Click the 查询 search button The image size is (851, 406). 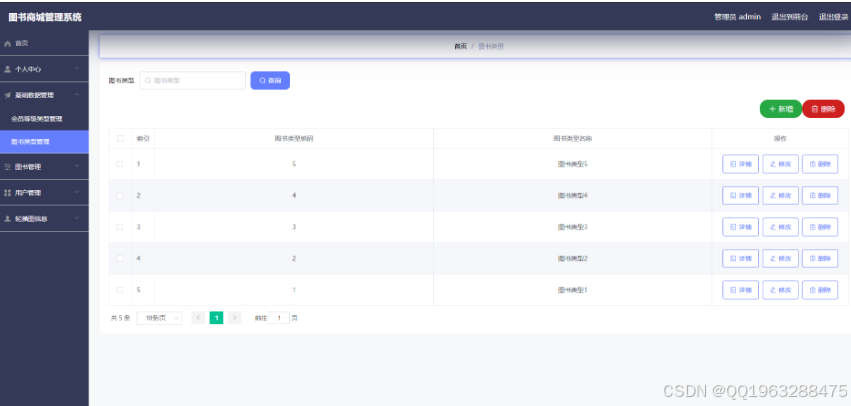coord(270,80)
